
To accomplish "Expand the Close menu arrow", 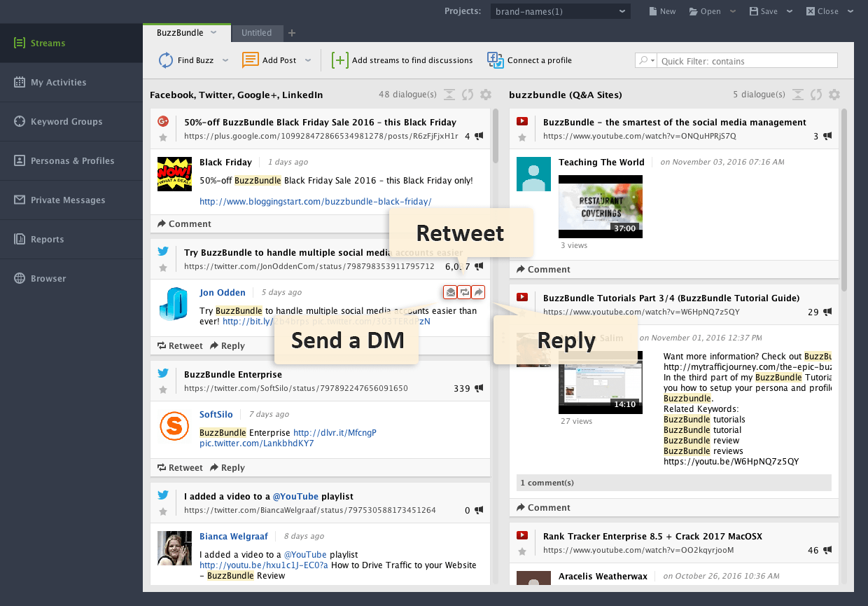I will coord(850,11).
